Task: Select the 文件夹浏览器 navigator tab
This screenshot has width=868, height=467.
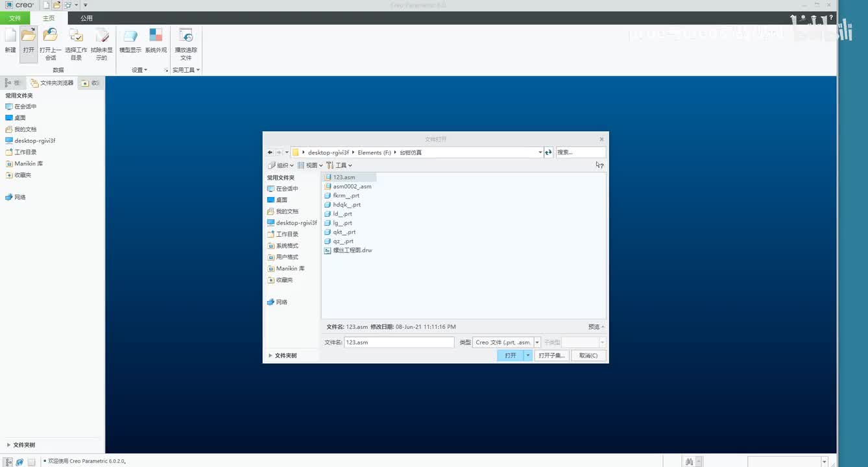Action: [52, 83]
